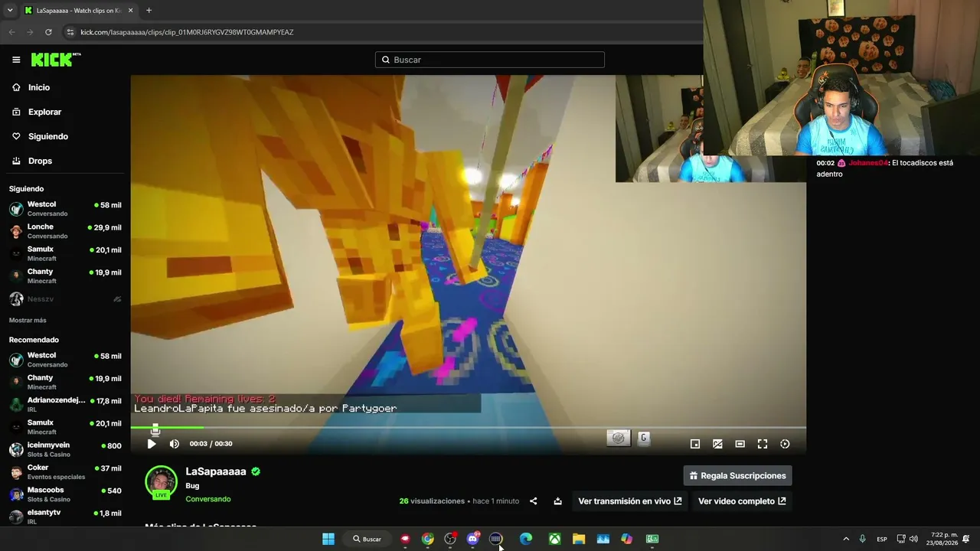Open Adrianozendej... IRL channel in Recomendado
Image resolution: width=980 pixels, height=551 pixels.
65,404
